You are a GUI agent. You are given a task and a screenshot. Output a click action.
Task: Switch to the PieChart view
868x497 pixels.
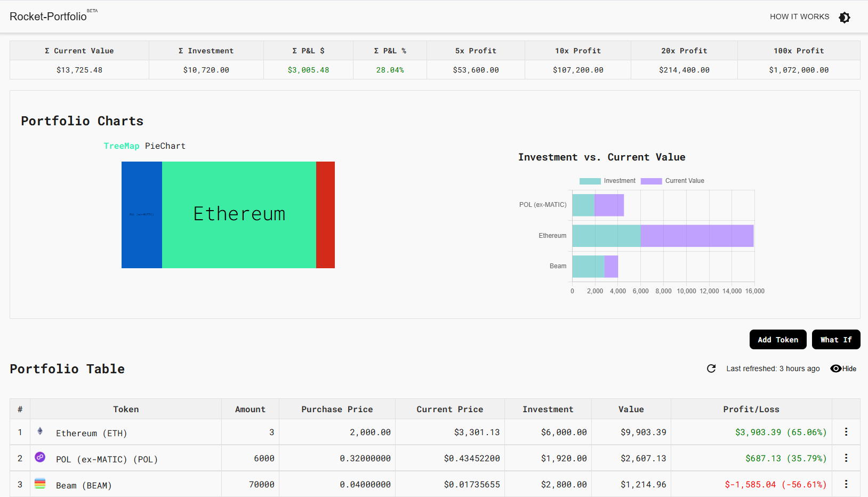[165, 146]
